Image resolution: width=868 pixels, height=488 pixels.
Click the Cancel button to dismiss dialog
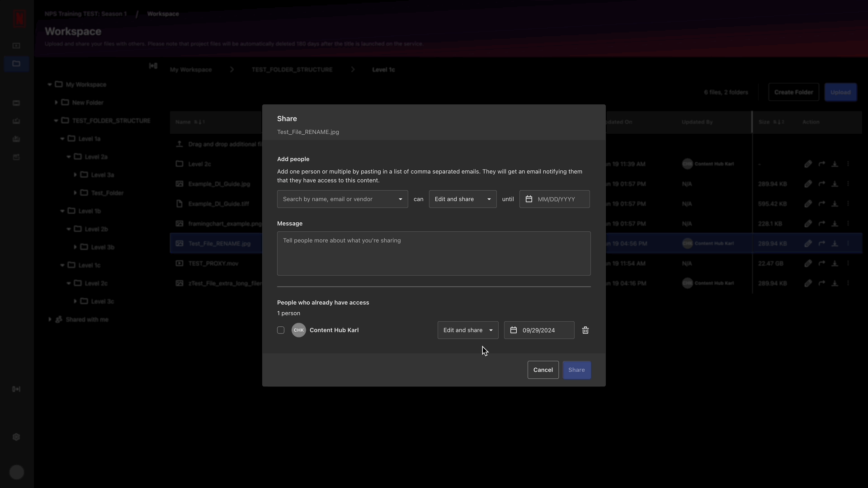click(542, 370)
